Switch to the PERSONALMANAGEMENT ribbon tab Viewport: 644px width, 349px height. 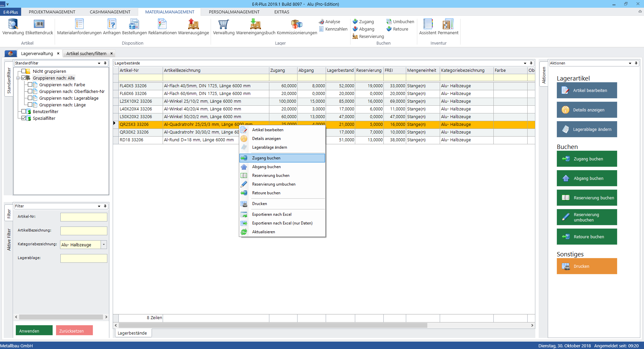pos(234,12)
